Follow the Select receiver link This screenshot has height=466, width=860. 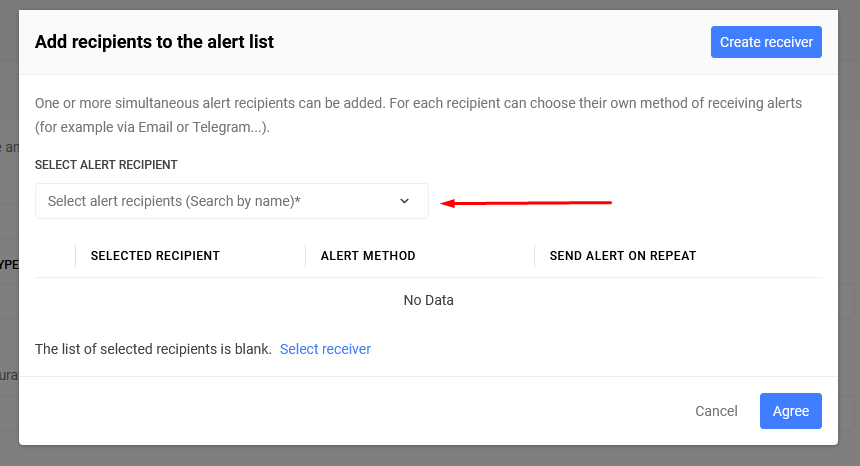point(325,349)
